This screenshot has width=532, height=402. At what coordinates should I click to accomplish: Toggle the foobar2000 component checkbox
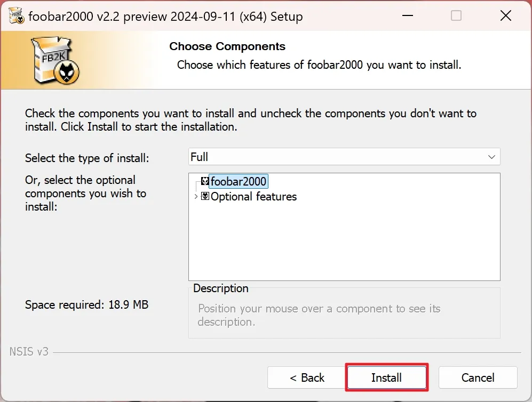coord(205,181)
